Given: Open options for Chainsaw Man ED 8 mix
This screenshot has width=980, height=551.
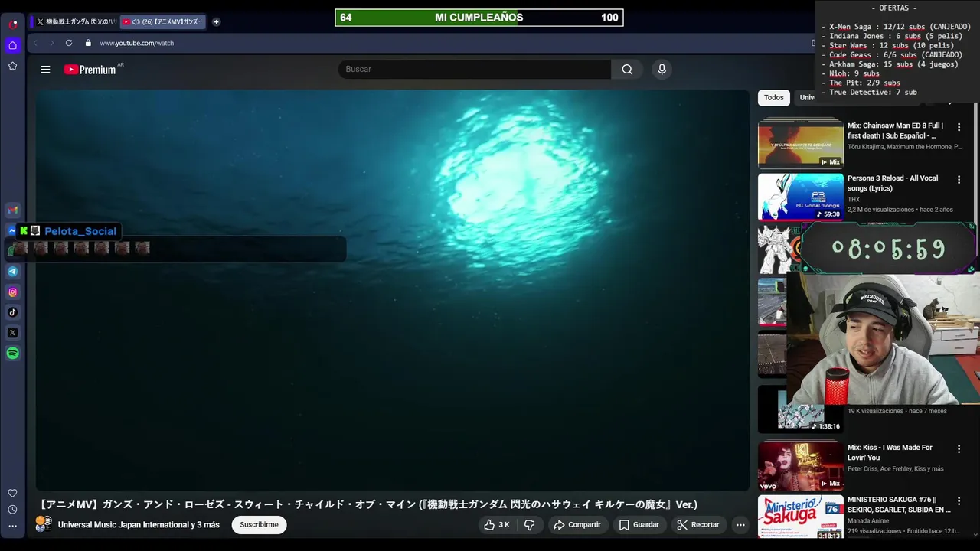Looking at the screenshot, I should pos(959,127).
